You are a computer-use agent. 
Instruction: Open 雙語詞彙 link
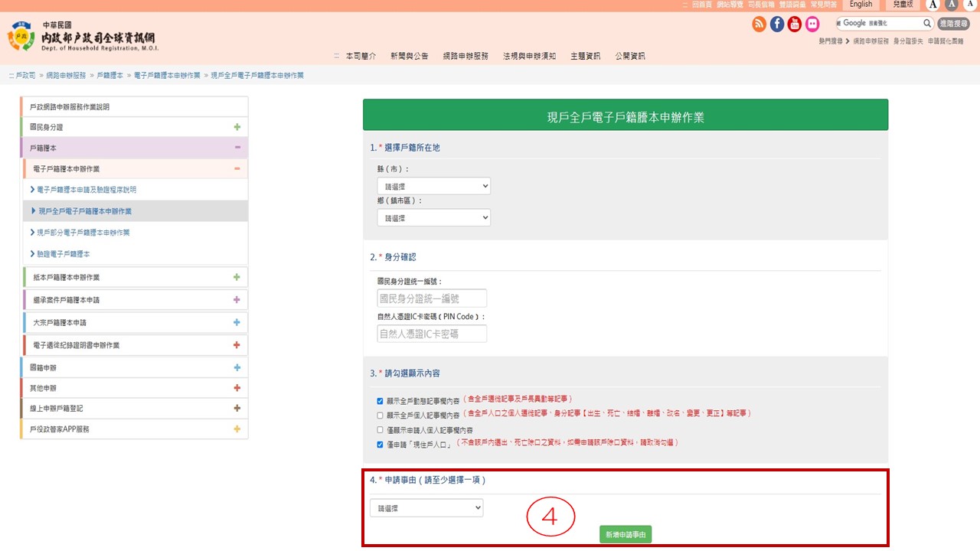pyautogui.click(x=792, y=5)
